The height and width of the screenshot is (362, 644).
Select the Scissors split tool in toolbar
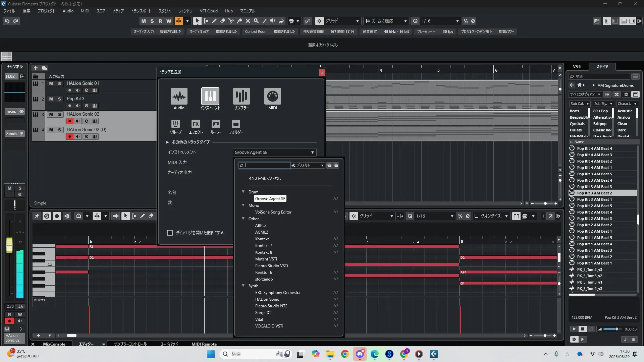point(231,21)
